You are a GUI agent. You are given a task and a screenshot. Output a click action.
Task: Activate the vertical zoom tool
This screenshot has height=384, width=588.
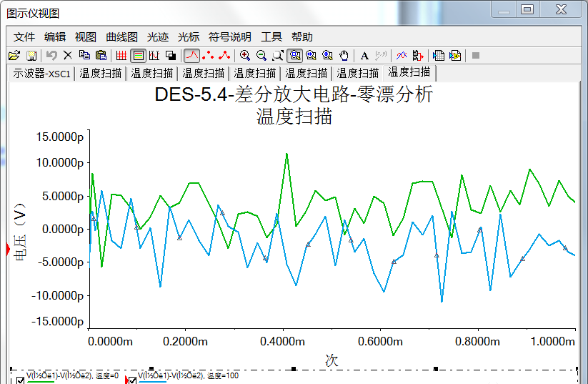point(327,56)
